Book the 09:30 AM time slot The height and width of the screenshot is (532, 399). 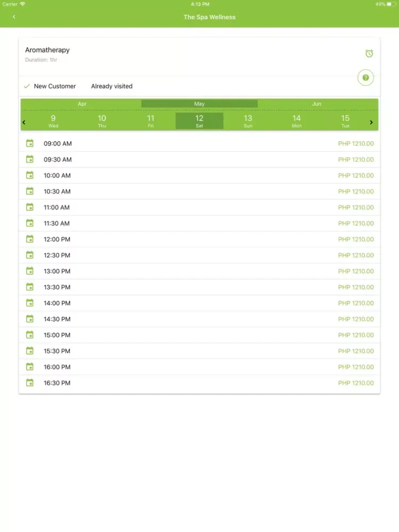(x=199, y=160)
